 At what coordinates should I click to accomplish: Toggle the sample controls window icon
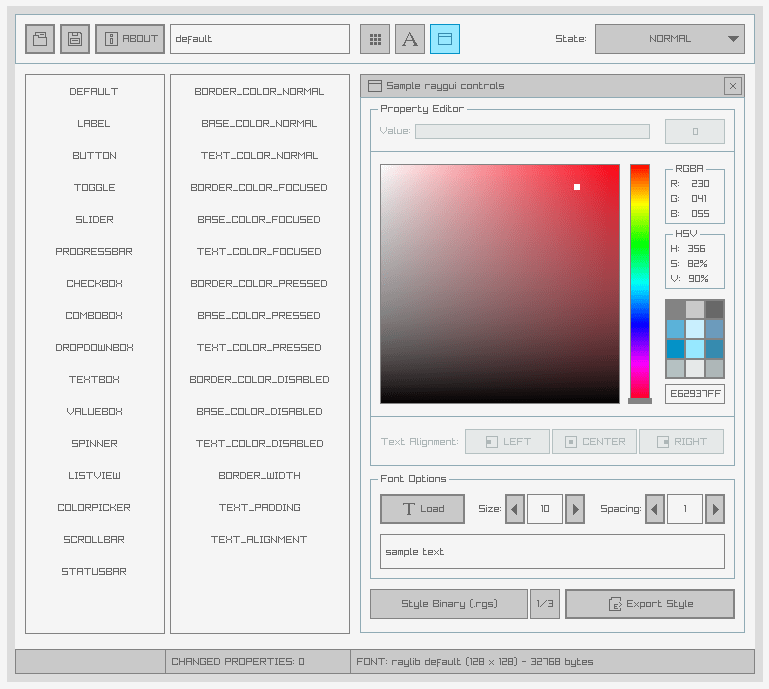pyautogui.click(x=445, y=39)
